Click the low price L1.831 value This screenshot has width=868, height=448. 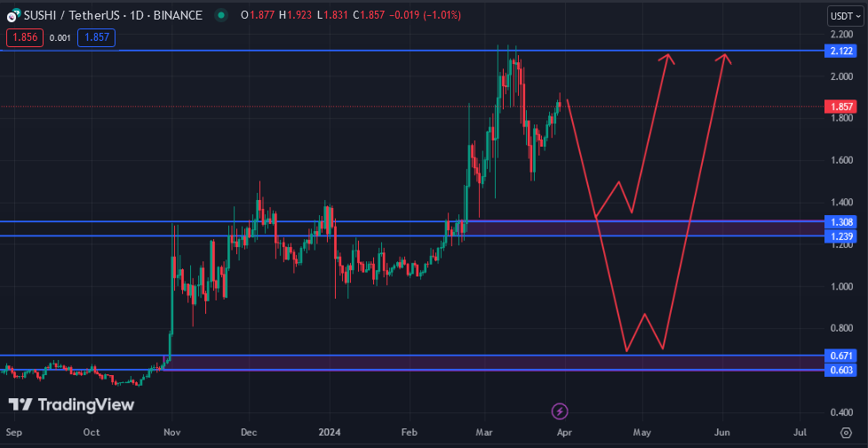point(332,15)
